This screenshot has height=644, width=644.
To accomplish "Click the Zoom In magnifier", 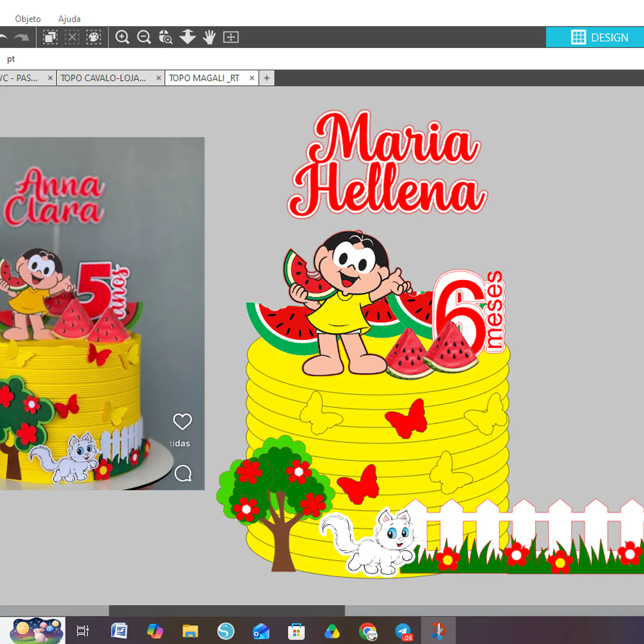I will pyautogui.click(x=122, y=37).
